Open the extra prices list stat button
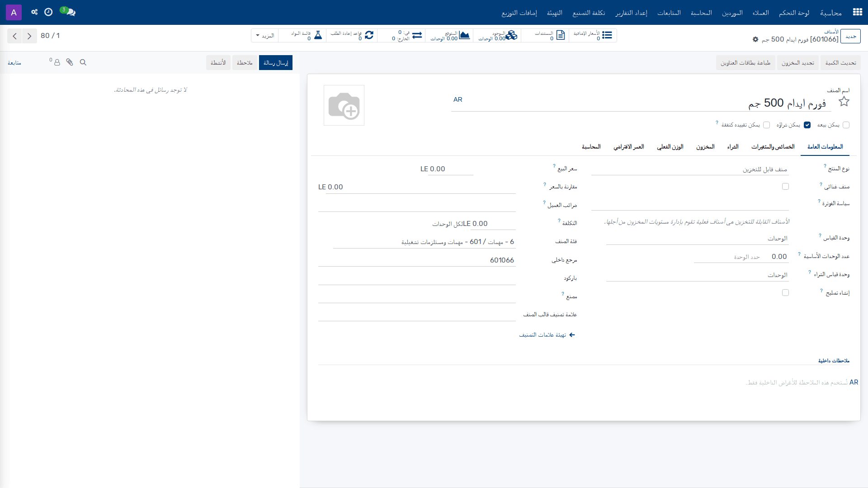 coord(593,36)
